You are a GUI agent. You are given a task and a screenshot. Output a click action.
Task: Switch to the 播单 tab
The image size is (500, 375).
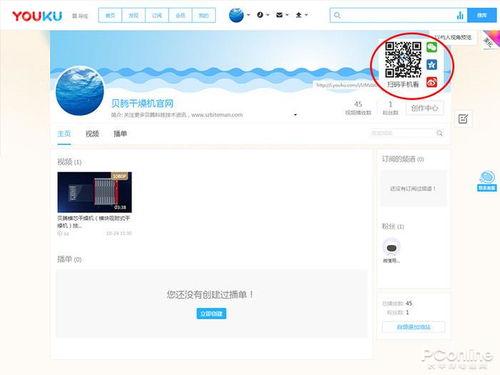click(x=120, y=134)
